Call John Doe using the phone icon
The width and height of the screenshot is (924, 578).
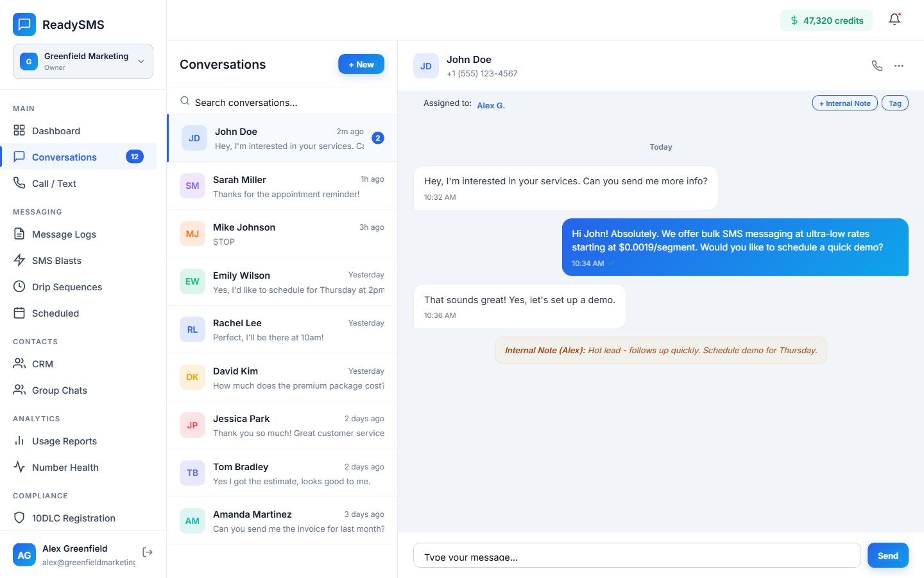click(877, 66)
